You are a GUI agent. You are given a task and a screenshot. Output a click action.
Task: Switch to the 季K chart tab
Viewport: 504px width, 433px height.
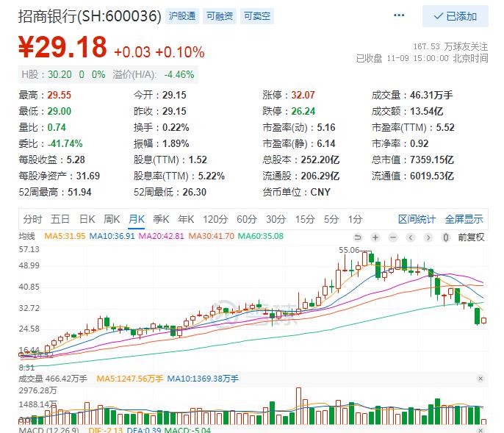click(161, 219)
